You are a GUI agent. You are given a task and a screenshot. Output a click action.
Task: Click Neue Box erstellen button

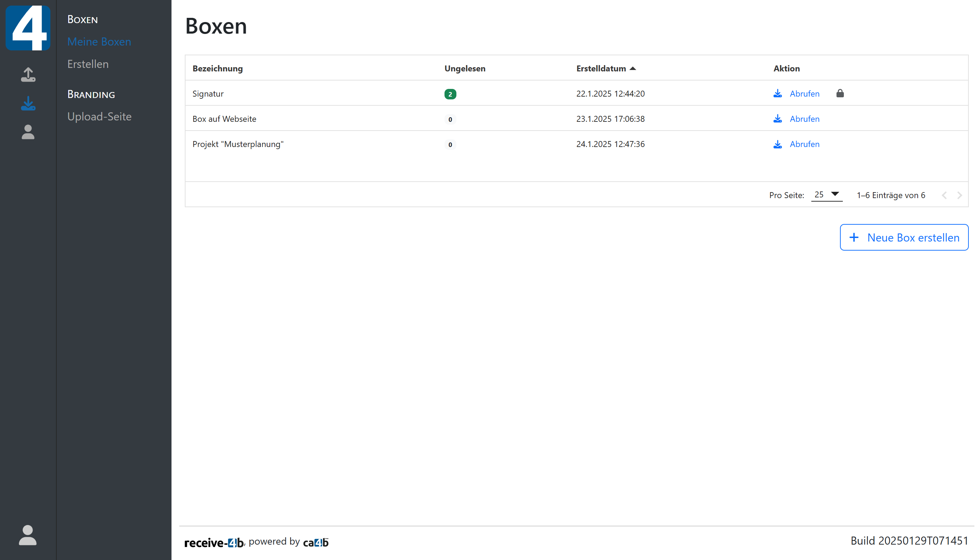[904, 237]
